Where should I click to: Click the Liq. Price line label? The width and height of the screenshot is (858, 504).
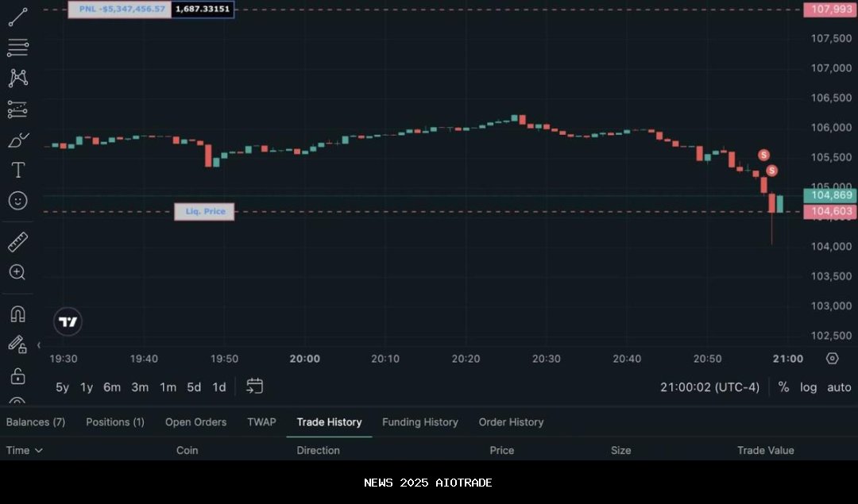[205, 211]
